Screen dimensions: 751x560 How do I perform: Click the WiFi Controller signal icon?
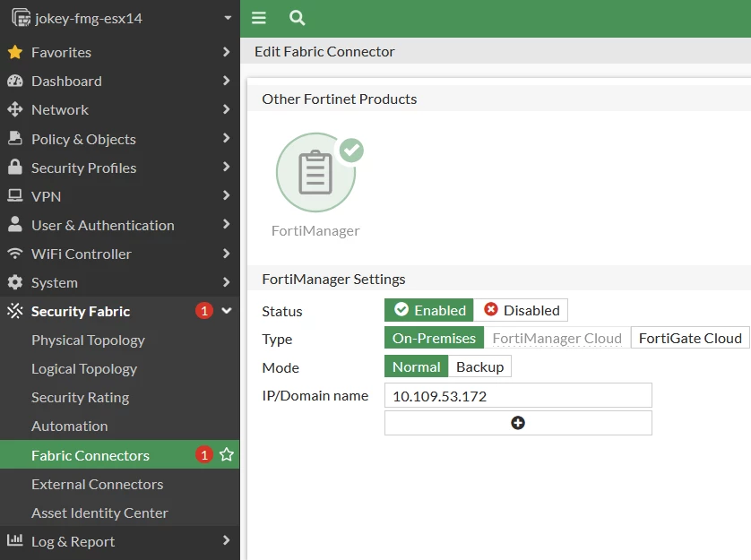pyautogui.click(x=15, y=254)
